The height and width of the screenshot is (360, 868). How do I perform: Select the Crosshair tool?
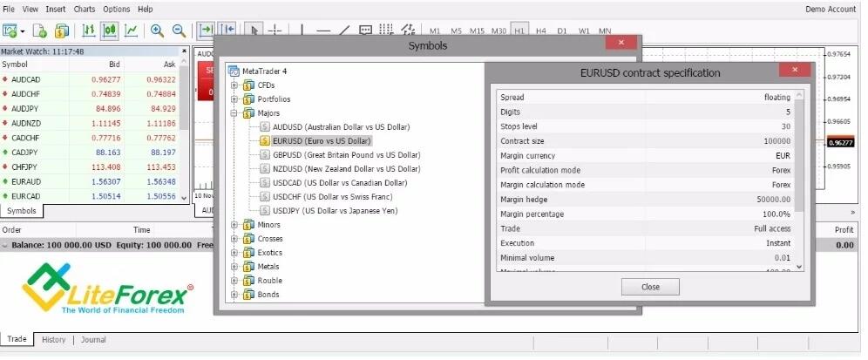(275, 31)
